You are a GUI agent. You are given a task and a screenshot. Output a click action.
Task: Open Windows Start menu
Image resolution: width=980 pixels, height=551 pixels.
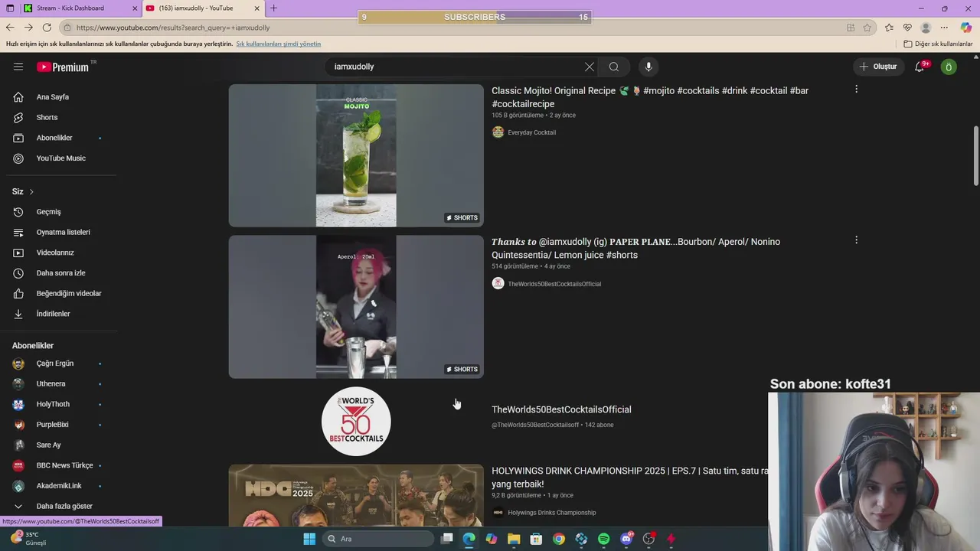[x=309, y=539]
